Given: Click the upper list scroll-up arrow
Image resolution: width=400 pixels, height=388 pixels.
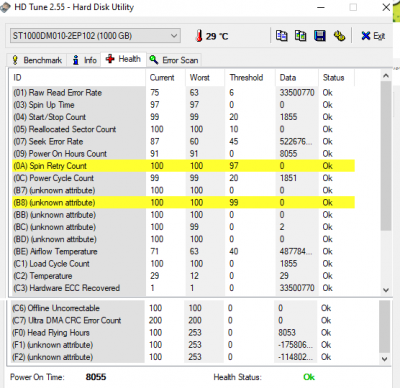Looking at the screenshot, I should [x=386, y=76].
